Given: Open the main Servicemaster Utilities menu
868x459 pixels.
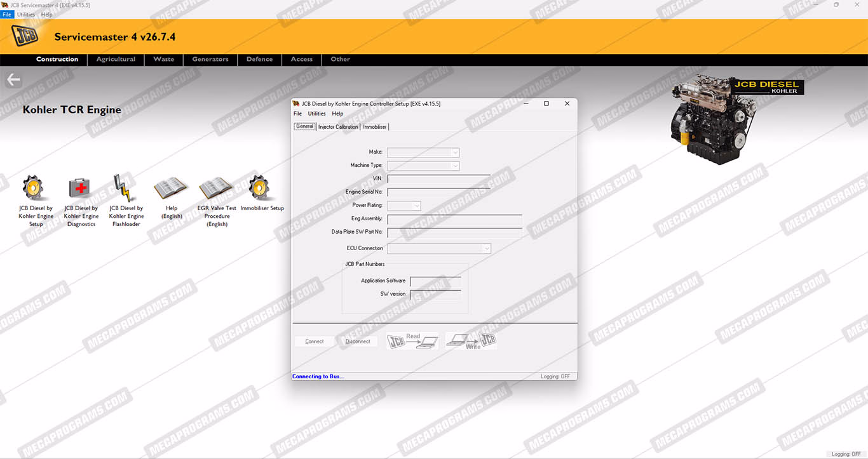Looking at the screenshot, I should pyautogui.click(x=26, y=15).
